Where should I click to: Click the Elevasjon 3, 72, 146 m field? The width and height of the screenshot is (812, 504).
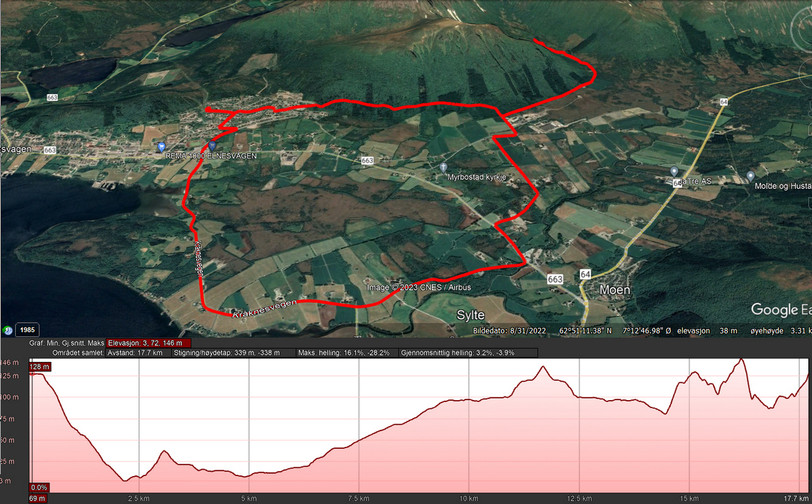click(149, 343)
